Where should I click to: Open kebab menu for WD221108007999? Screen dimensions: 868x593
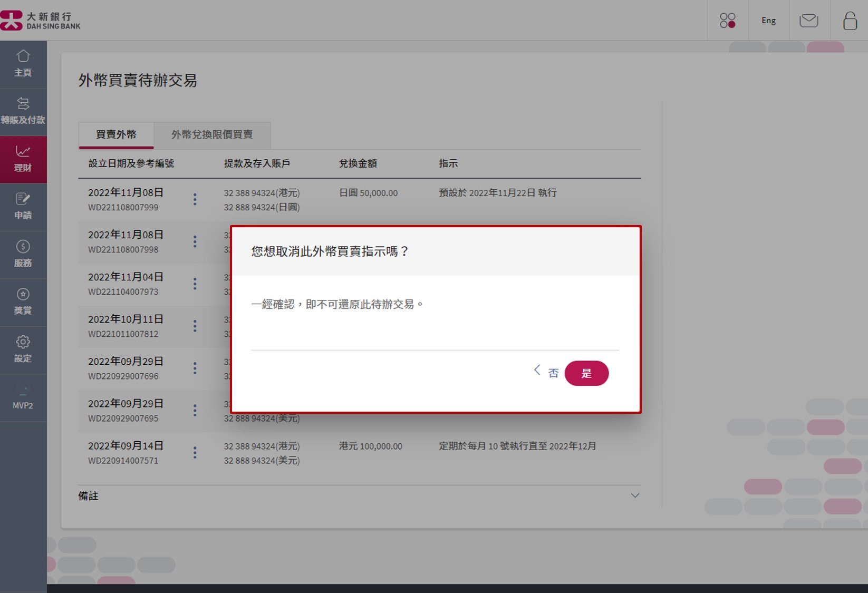(195, 199)
